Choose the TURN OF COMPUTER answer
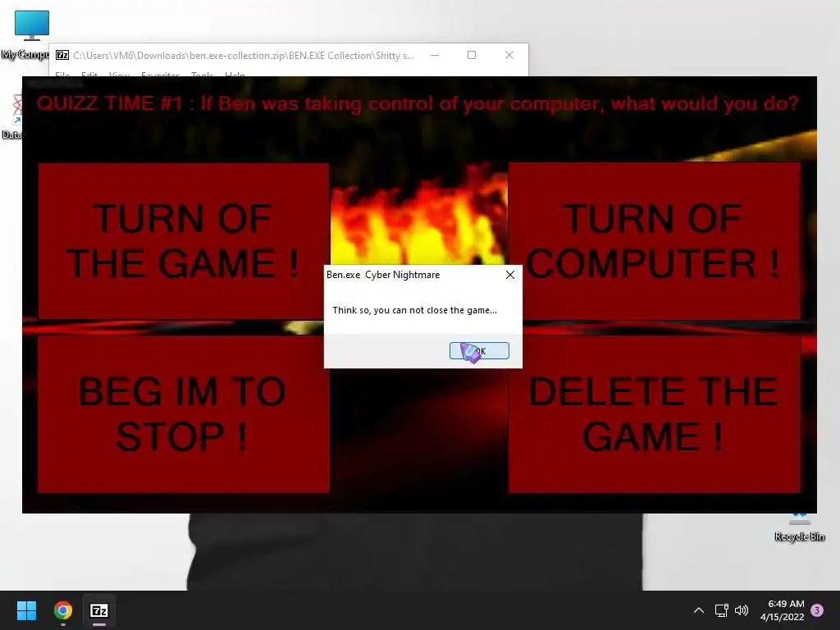This screenshot has width=840, height=630. (x=654, y=241)
